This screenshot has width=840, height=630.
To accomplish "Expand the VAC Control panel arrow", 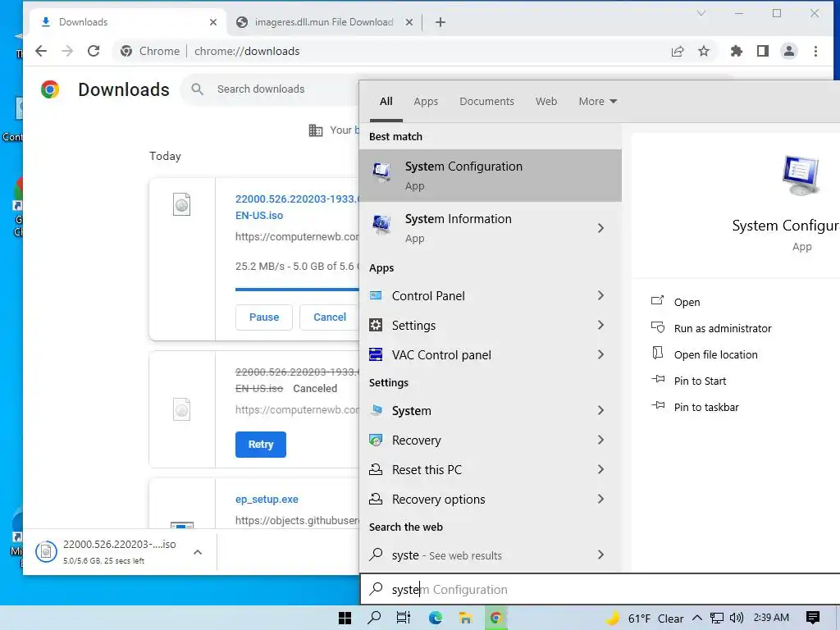I will pyautogui.click(x=600, y=354).
